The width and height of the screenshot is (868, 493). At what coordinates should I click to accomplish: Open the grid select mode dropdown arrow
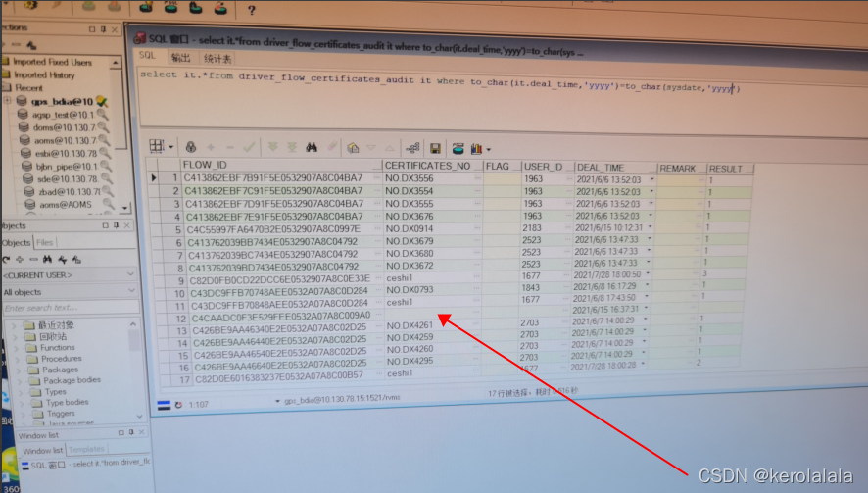click(x=171, y=147)
